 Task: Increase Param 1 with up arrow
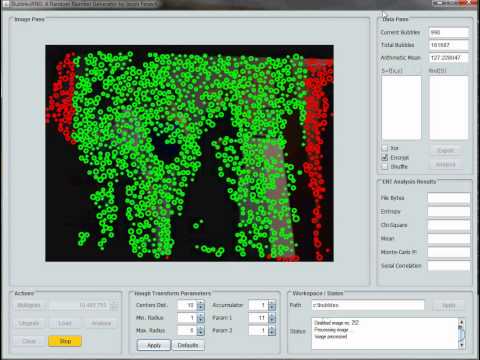(272, 315)
